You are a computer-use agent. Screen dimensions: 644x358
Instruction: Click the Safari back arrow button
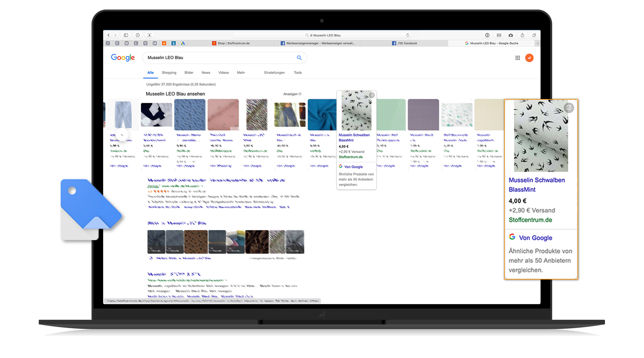click(109, 35)
